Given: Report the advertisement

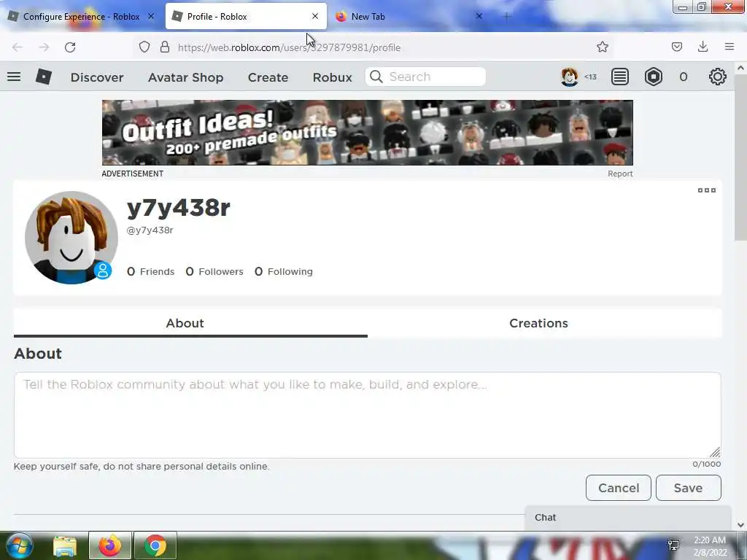Looking at the screenshot, I should pos(620,174).
